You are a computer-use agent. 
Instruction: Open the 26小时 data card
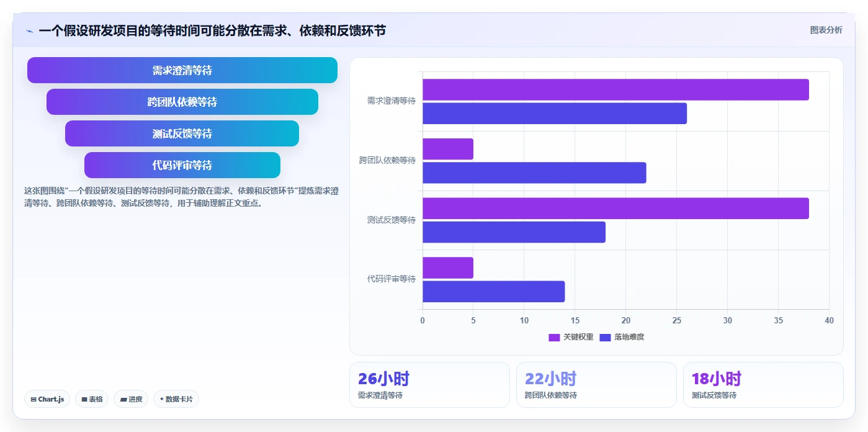pyautogui.click(x=429, y=385)
